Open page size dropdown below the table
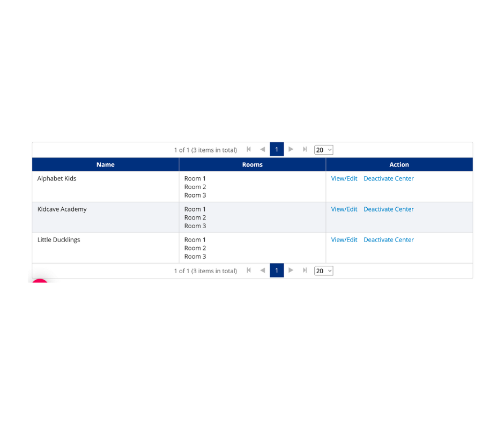This screenshot has height=423, width=504. 323,271
